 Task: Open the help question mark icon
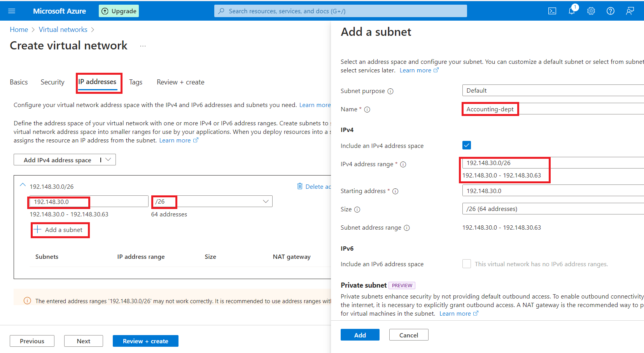coord(610,11)
